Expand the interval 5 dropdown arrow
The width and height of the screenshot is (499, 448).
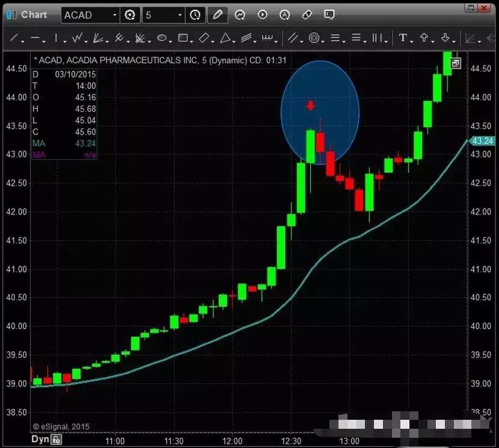(x=180, y=15)
